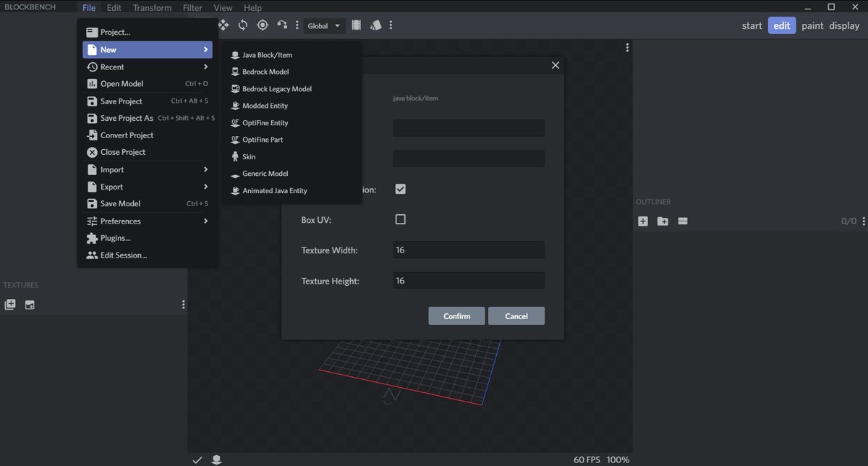Switch to the edit mode tab

click(782, 25)
